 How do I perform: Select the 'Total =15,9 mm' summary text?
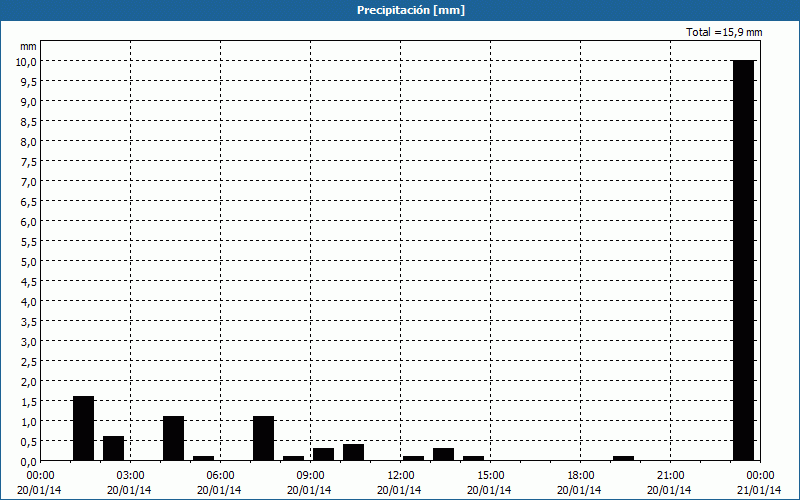pos(724,32)
